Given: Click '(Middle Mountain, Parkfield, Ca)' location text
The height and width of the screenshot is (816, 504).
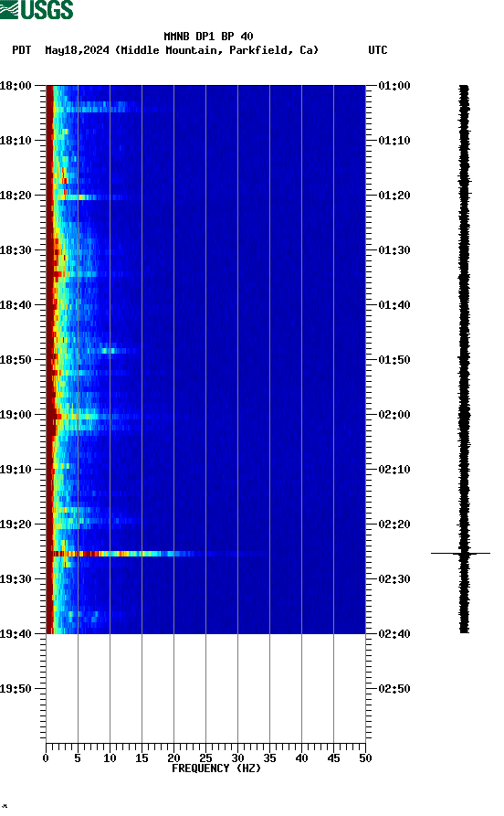Looking at the screenshot, I should 217,50.
